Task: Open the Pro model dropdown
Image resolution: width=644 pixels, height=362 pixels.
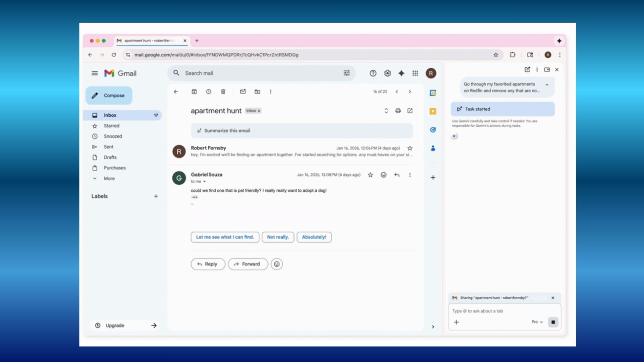Action: [537, 322]
